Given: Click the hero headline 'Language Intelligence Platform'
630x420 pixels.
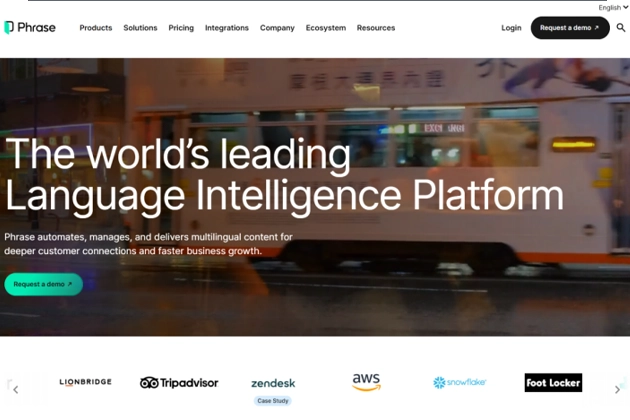Looking at the screenshot, I should 284,196.
